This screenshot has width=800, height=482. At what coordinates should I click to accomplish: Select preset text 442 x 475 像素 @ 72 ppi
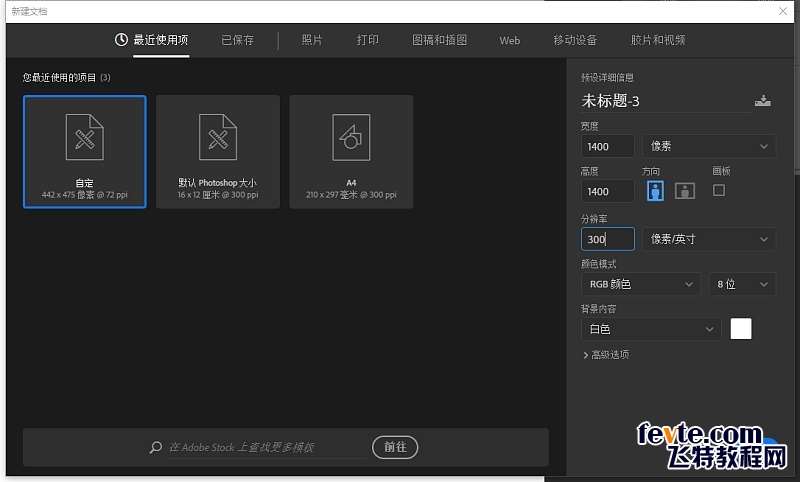pyautogui.click(x=85, y=195)
